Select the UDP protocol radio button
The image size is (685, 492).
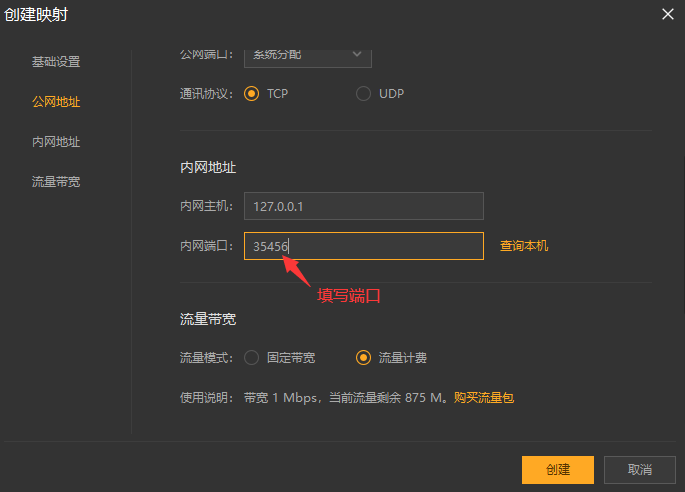point(363,94)
